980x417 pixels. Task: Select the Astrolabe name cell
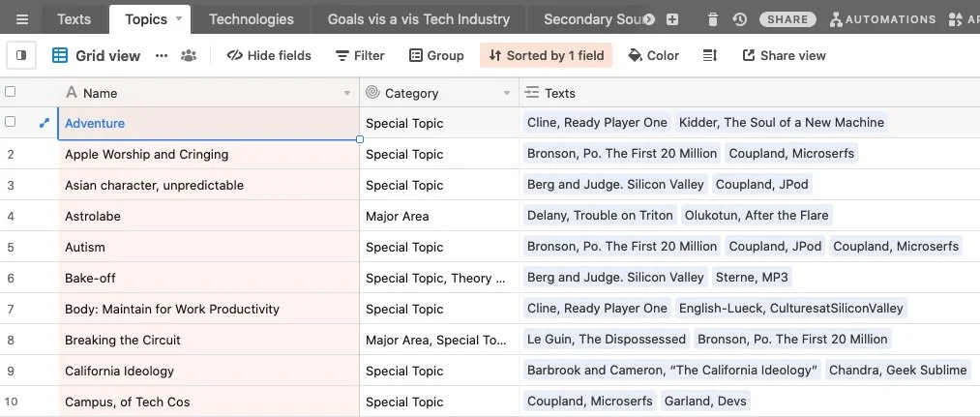pyautogui.click(x=209, y=216)
